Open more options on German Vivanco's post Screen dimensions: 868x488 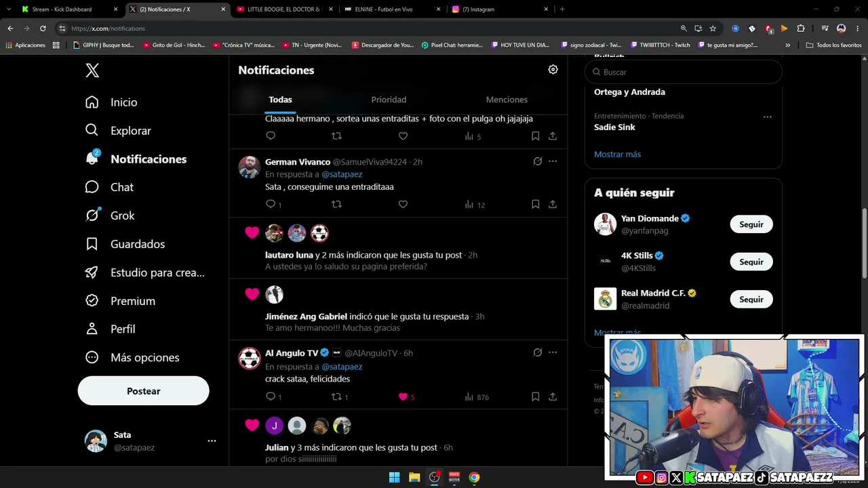point(553,161)
